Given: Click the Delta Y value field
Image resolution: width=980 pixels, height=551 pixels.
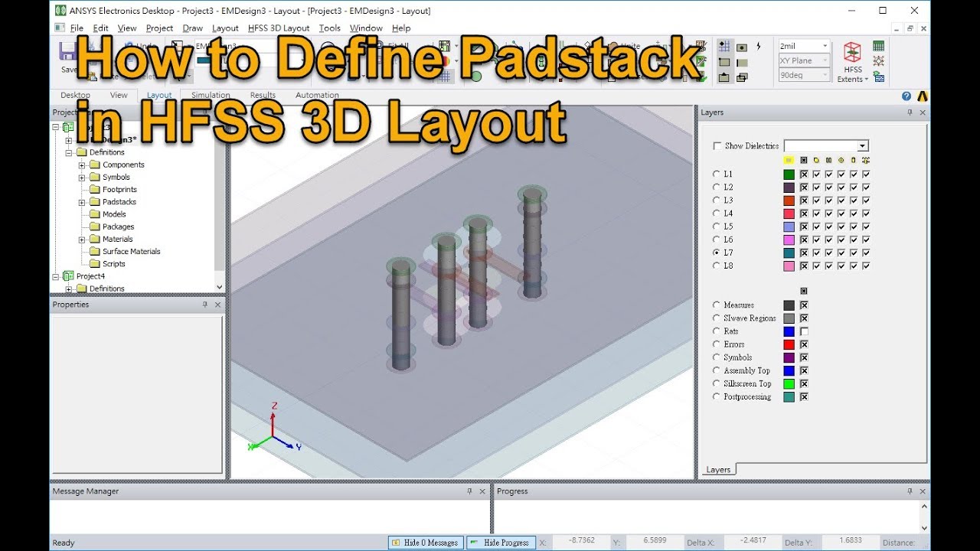Looking at the screenshot, I should point(850,543).
